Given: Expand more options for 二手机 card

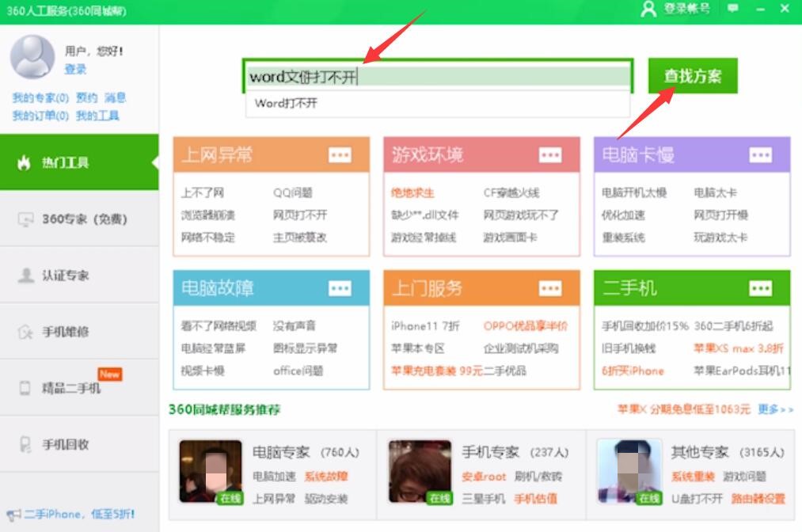Looking at the screenshot, I should coord(761,288).
